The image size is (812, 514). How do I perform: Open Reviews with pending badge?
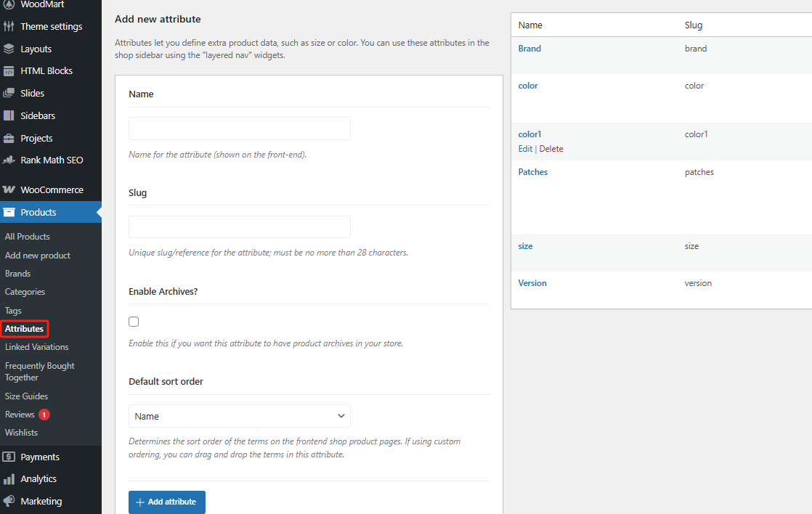point(20,415)
